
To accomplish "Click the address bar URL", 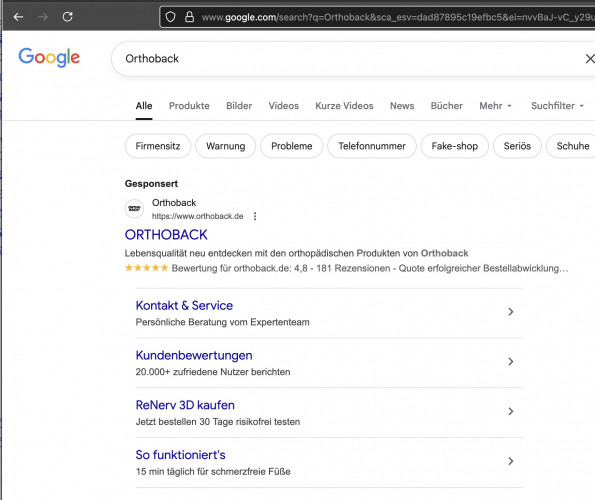I will pyautogui.click(x=398, y=17).
